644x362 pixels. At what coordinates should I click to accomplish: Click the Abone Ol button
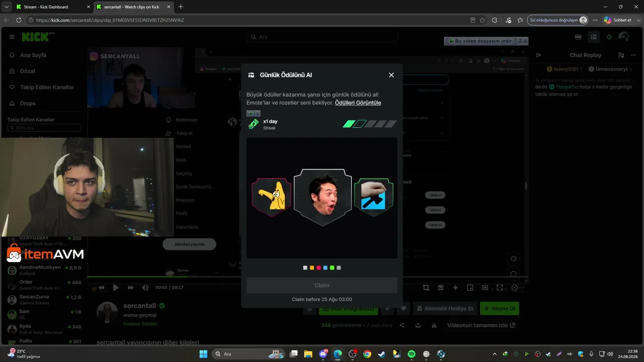click(500, 308)
